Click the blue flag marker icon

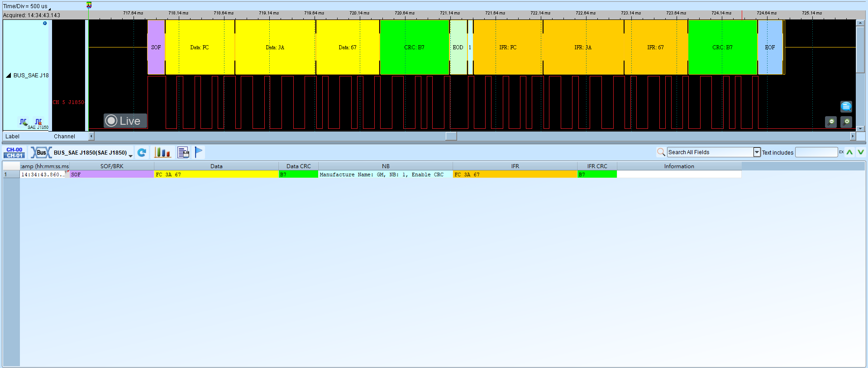pos(199,152)
